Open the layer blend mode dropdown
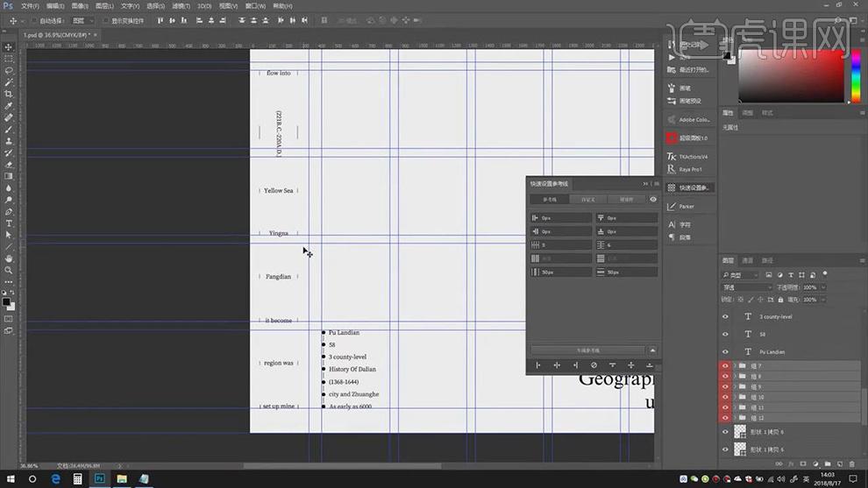 click(747, 287)
